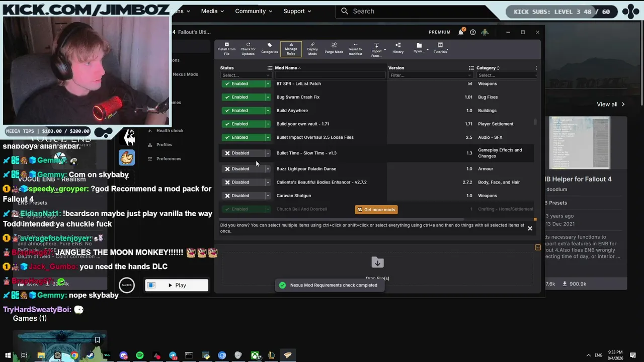Open status arrow for Caravan Shotgun
This screenshot has height=362, width=644.
[268, 196]
